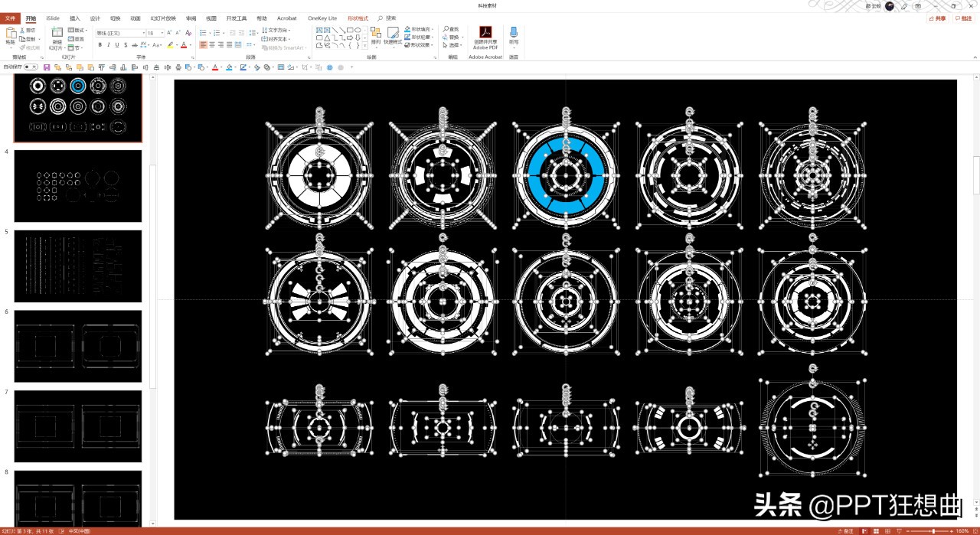Select slide 4 thumbnail
This screenshot has width=980, height=535.
(x=78, y=186)
